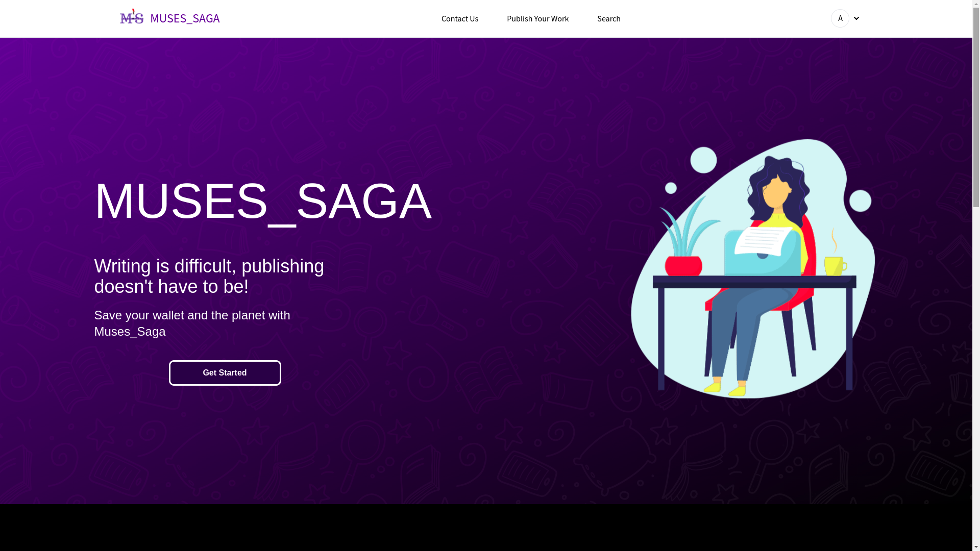Expand the user account dropdown chevron

[856, 19]
